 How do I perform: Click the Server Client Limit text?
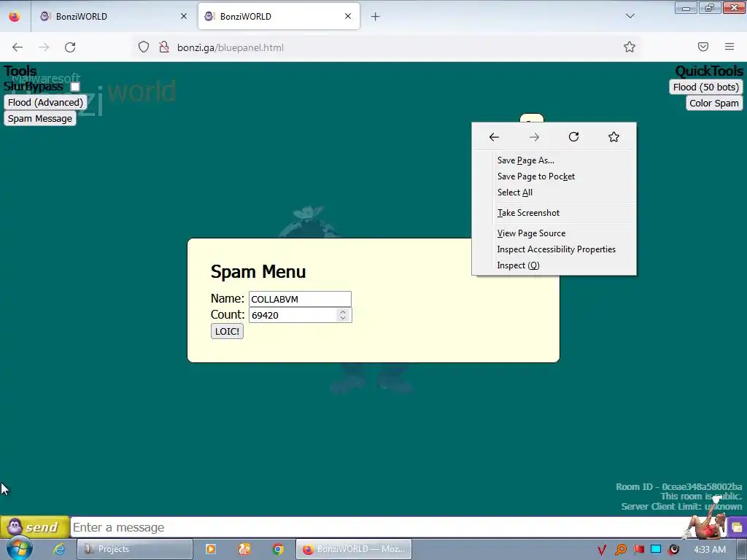681,507
